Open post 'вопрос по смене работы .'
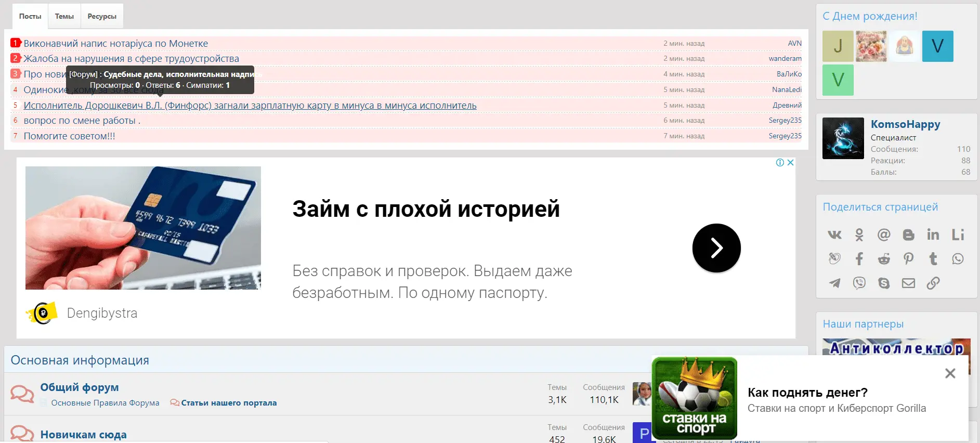 coord(82,121)
